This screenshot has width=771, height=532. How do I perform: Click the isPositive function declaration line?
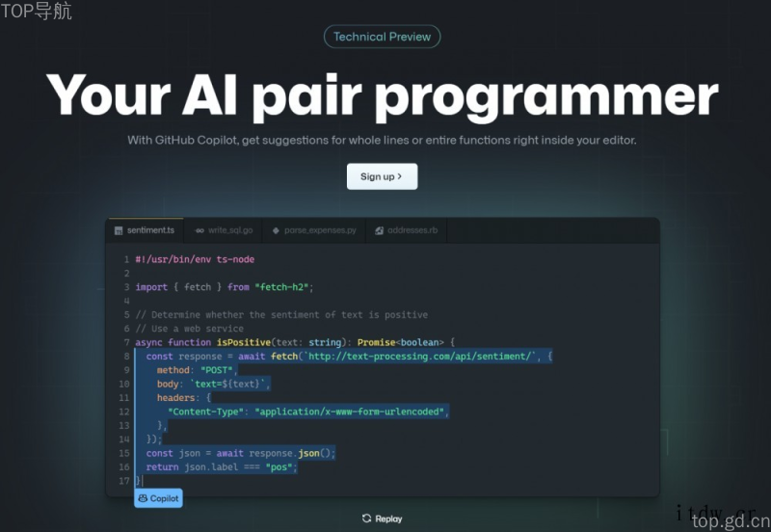tap(295, 342)
